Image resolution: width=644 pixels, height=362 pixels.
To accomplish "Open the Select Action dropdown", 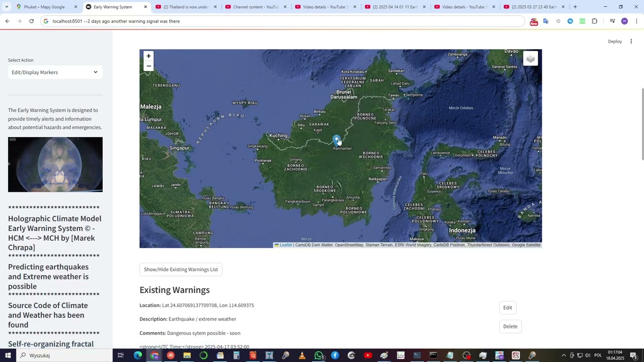I will point(55,72).
